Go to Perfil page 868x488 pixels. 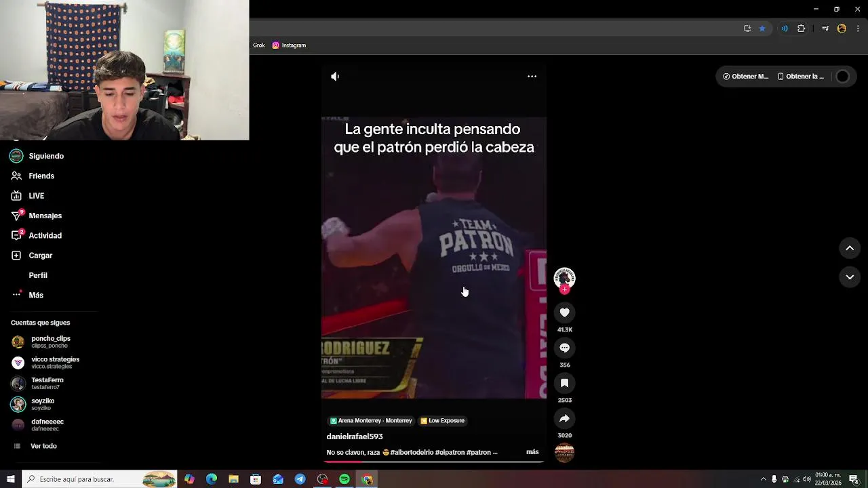point(38,275)
